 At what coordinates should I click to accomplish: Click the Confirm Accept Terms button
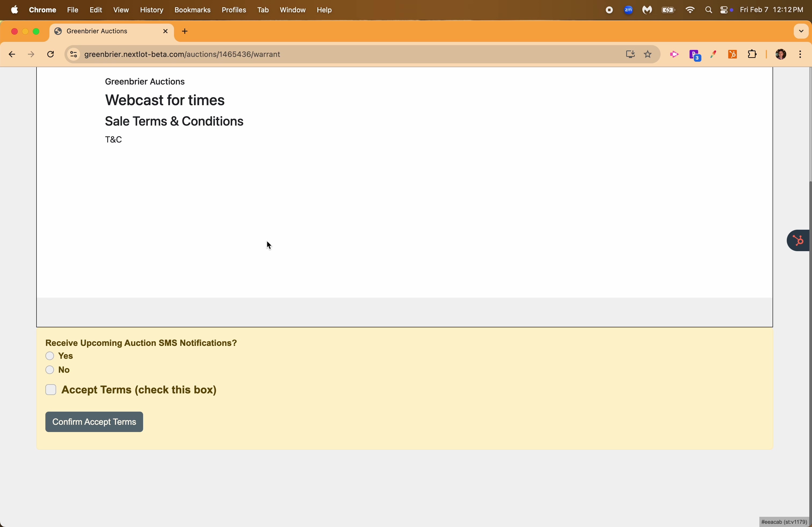[94, 422]
